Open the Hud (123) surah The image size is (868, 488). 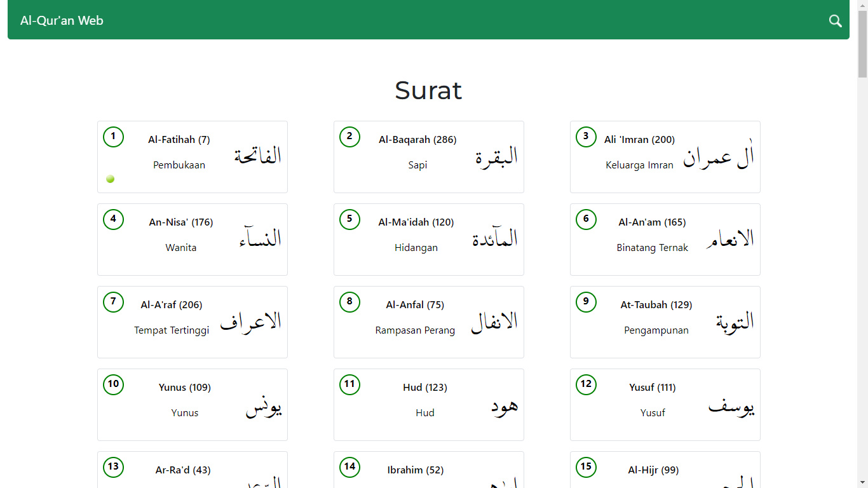(x=425, y=388)
